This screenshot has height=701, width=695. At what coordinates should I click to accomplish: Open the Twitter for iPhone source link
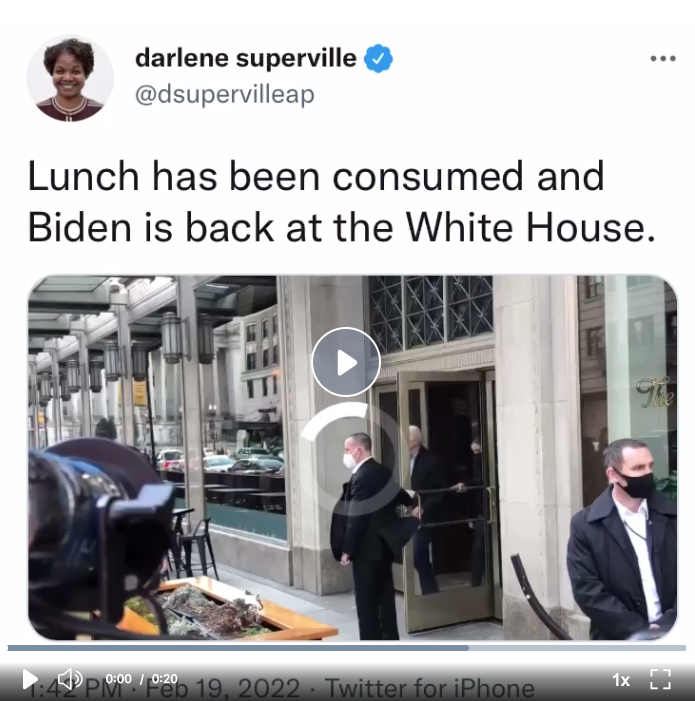(429, 688)
